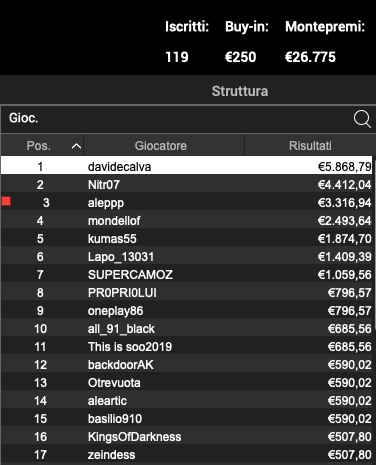Screen dimensions: 376x465
Task: Select player Nitr07 row
Action: coord(187,184)
